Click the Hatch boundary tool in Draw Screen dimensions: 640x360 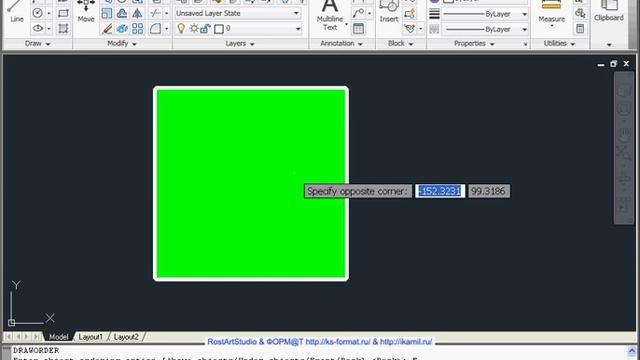coord(63,29)
